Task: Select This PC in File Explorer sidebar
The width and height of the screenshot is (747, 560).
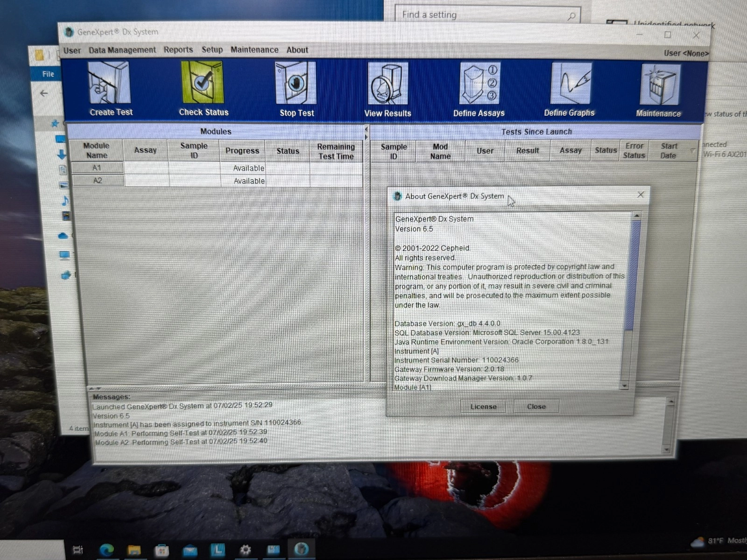Action: (64, 255)
